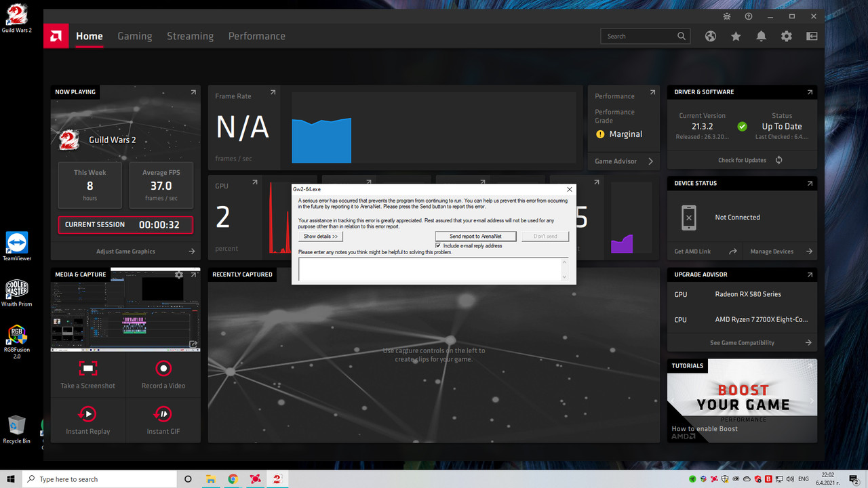Image resolution: width=868 pixels, height=488 pixels.
Task: Click the refresh icon beside Check for Updates
Action: tap(778, 160)
